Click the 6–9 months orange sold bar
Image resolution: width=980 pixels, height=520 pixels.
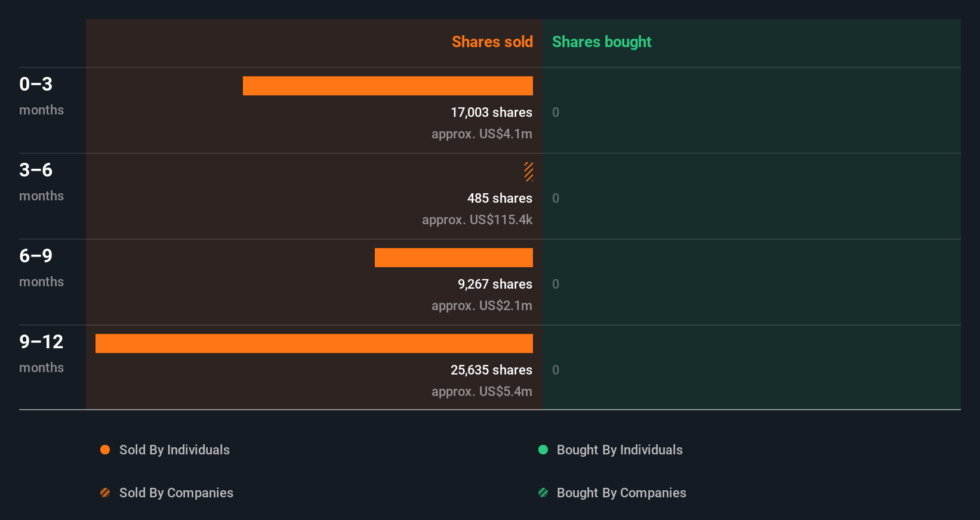point(454,258)
